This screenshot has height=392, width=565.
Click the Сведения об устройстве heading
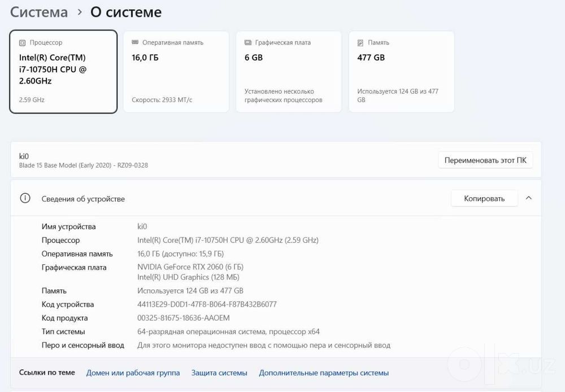(x=83, y=199)
